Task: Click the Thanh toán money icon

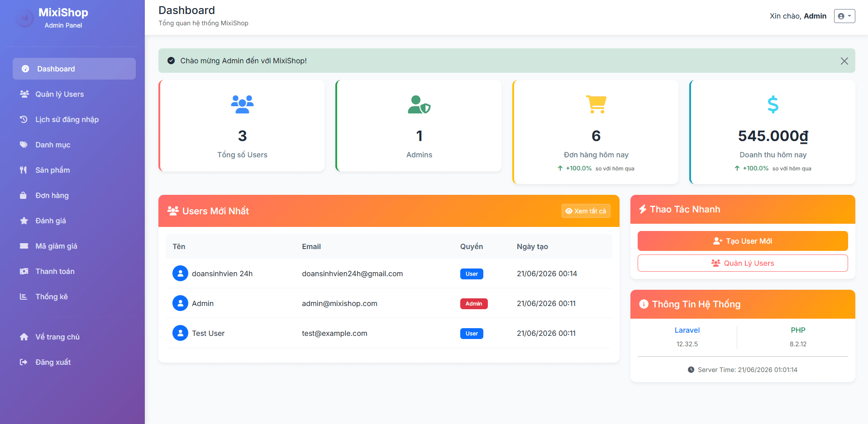Action: (x=24, y=271)
